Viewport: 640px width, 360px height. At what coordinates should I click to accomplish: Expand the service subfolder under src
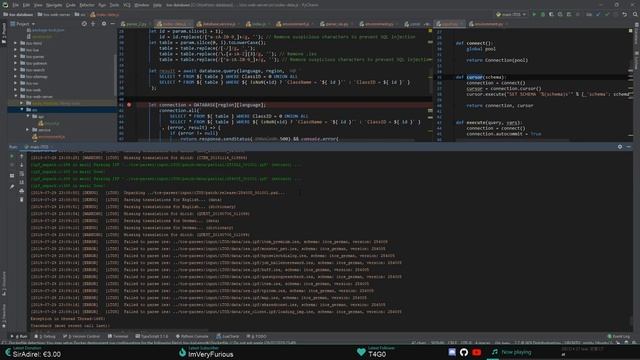[x=28, y=130]
